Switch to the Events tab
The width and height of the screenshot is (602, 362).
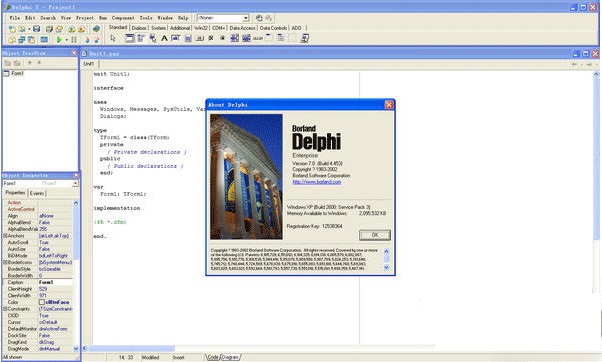37,193
